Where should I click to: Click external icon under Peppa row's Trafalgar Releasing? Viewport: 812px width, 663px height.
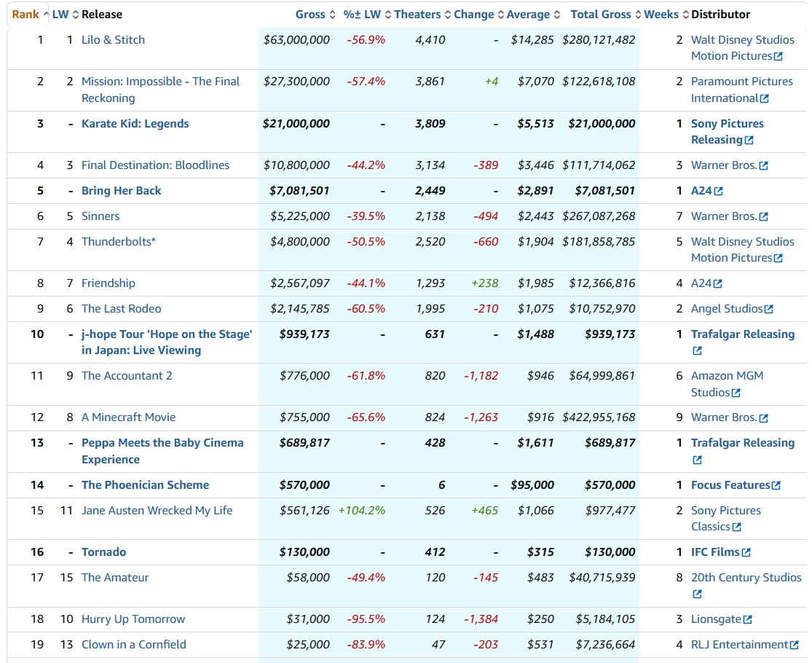tap(697, 460)
